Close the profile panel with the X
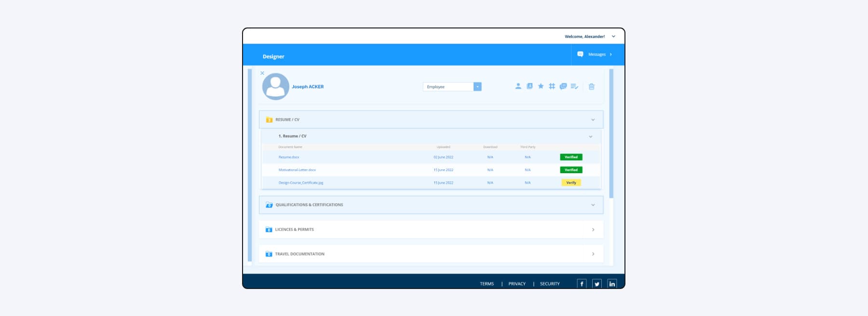Screen dimensions: 868x316 point(262,73)
